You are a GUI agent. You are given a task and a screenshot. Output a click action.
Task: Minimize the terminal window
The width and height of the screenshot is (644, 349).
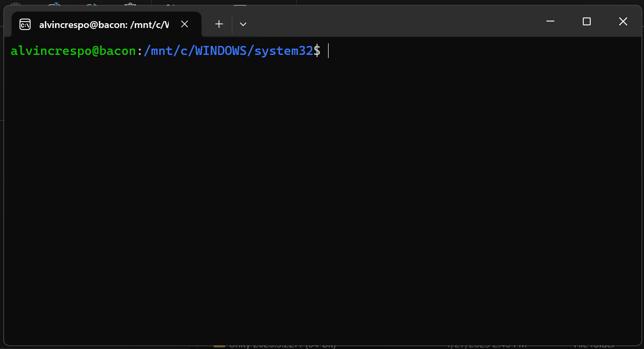point(550,22)
